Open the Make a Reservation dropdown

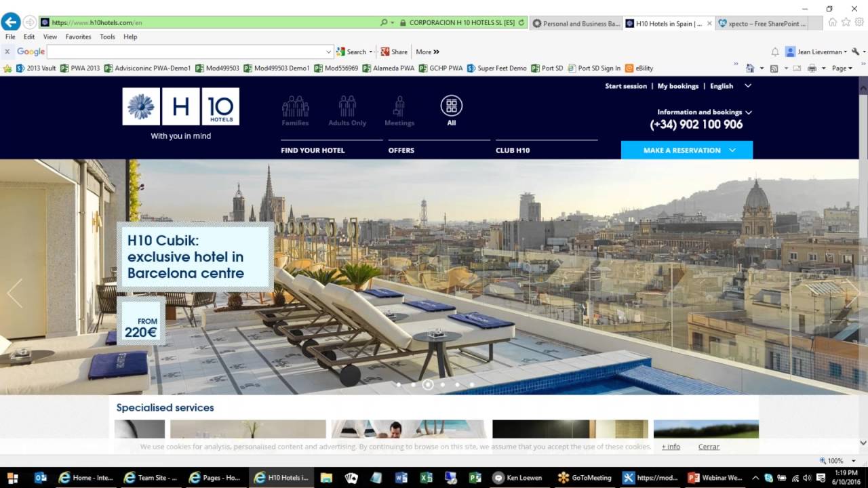[x=687, y=150]
